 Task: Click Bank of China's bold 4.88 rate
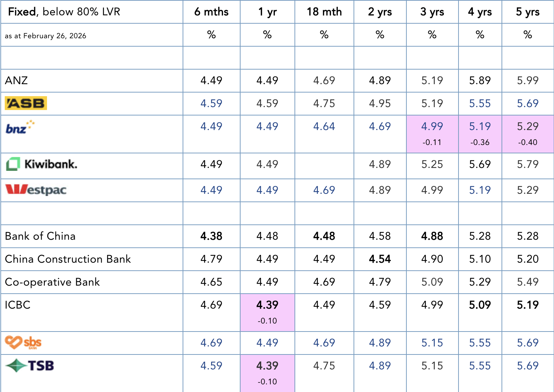point(432,236)
